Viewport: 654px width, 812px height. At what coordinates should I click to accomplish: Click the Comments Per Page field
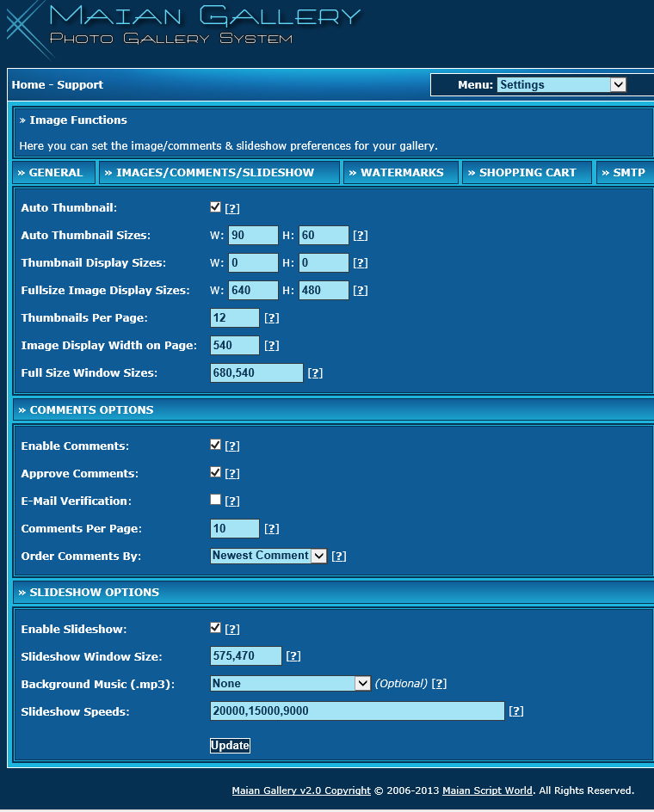(x=234, y=529)
